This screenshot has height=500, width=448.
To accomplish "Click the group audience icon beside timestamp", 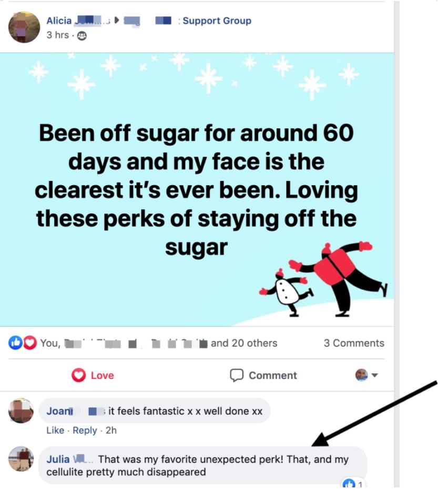I will pyautogui.click(x=83, y=36).
